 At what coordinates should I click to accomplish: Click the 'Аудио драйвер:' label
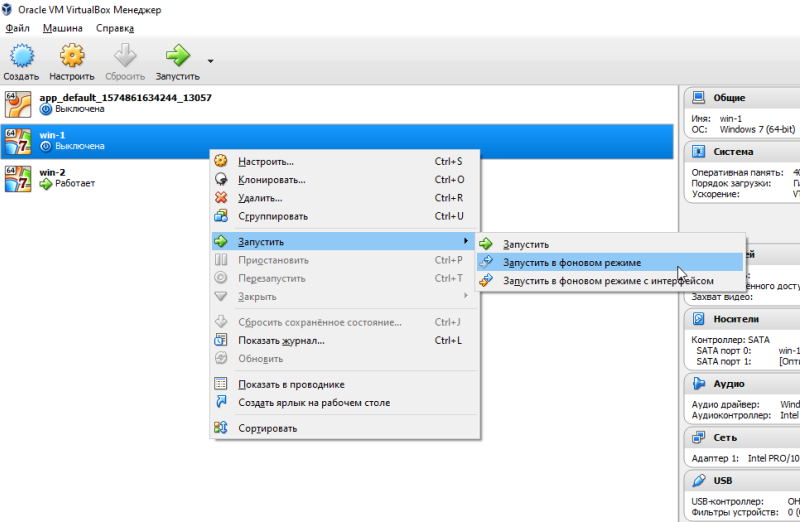tap(725, 404)
